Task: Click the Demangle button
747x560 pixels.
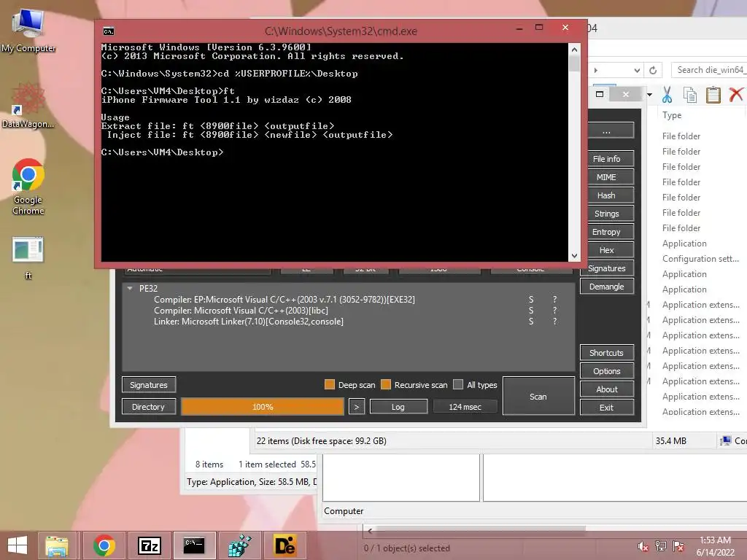Action: [606, 287]
